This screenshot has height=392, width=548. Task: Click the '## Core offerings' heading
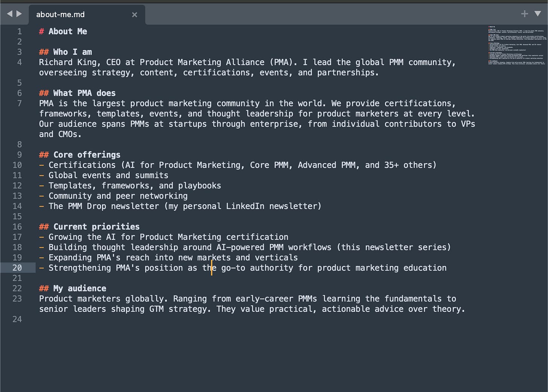(80, 155)
